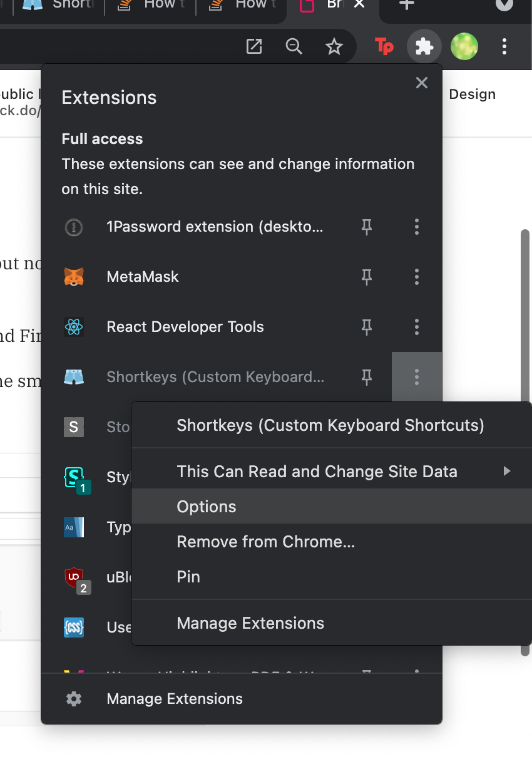Open the green profile avatar
The height and width of the screenshot is (764, 532).
click(464, 46)
